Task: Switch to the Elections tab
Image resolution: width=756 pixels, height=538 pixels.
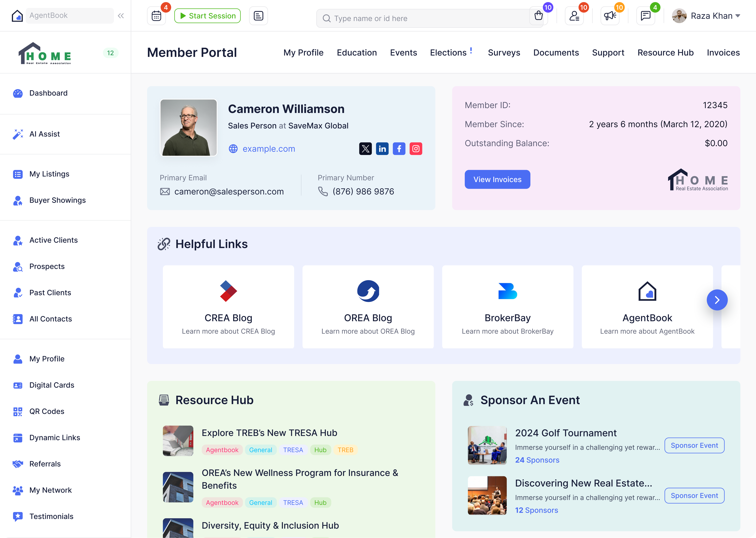Action: click(449, 52)
